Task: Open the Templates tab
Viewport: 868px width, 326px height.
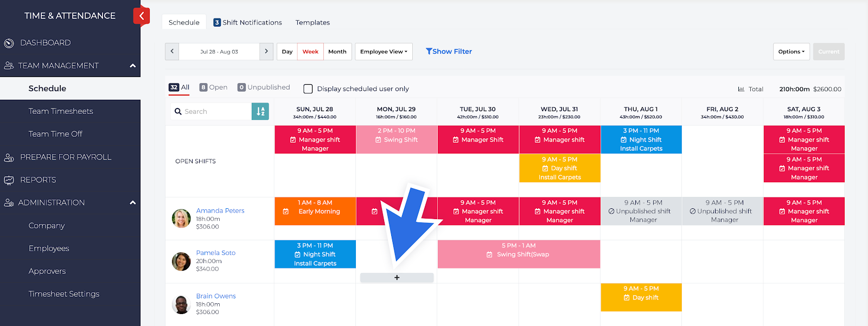Action: coord(312,22)
